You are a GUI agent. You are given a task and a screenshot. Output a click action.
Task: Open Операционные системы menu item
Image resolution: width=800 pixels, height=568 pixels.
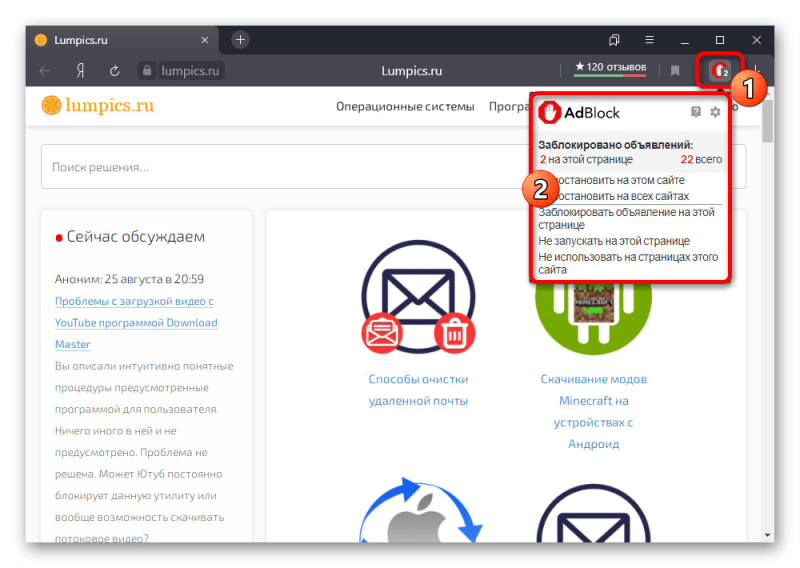point(405,106)
